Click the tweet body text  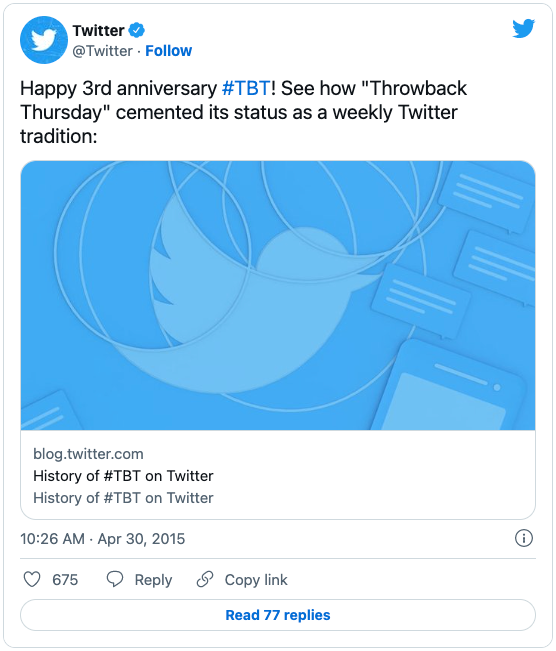click(243, 112)
